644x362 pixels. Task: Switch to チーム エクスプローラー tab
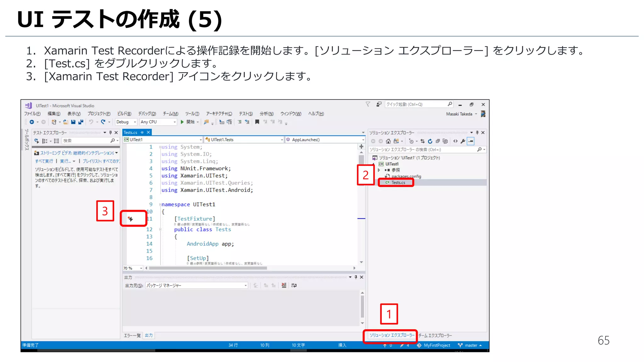pos(435,336)
